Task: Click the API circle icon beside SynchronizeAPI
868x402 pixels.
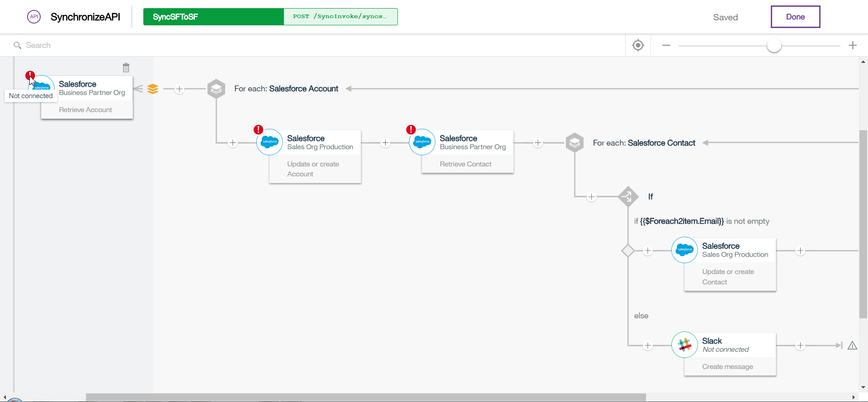Action: click(34, 17)
